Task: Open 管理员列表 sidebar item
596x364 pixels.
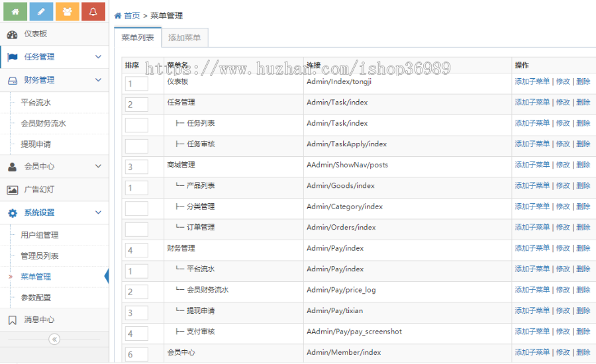Action: pos(40,256)
